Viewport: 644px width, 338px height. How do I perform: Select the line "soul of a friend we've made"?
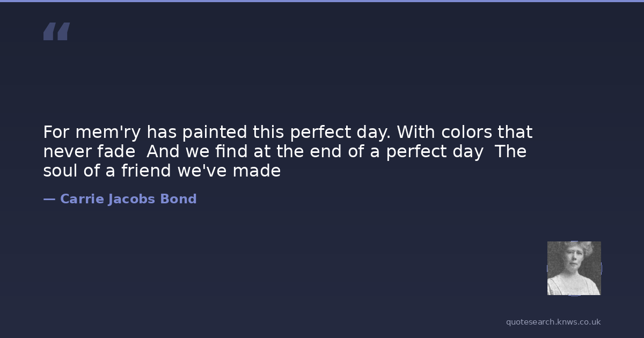pyautogui.click(x=162, y=171)
